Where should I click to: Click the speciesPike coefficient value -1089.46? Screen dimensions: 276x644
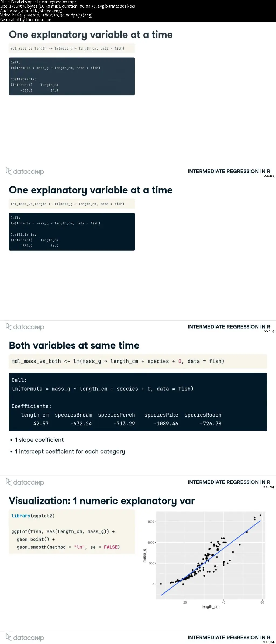click(x=166, y=424)
